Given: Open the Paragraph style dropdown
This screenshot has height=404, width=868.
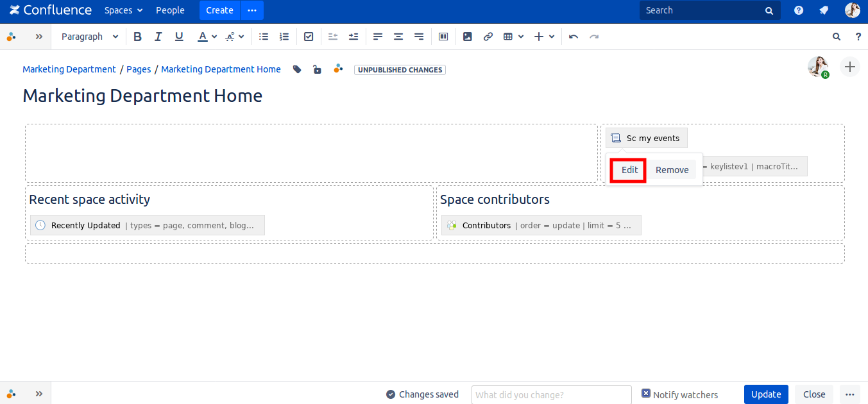Looking at the screenshot, I should point(90,37).
